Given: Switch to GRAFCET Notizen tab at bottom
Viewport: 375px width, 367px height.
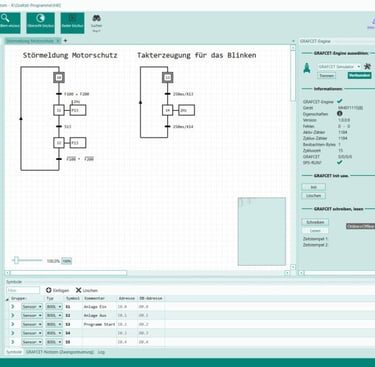Looking at the screenshot, I should 60,352.
